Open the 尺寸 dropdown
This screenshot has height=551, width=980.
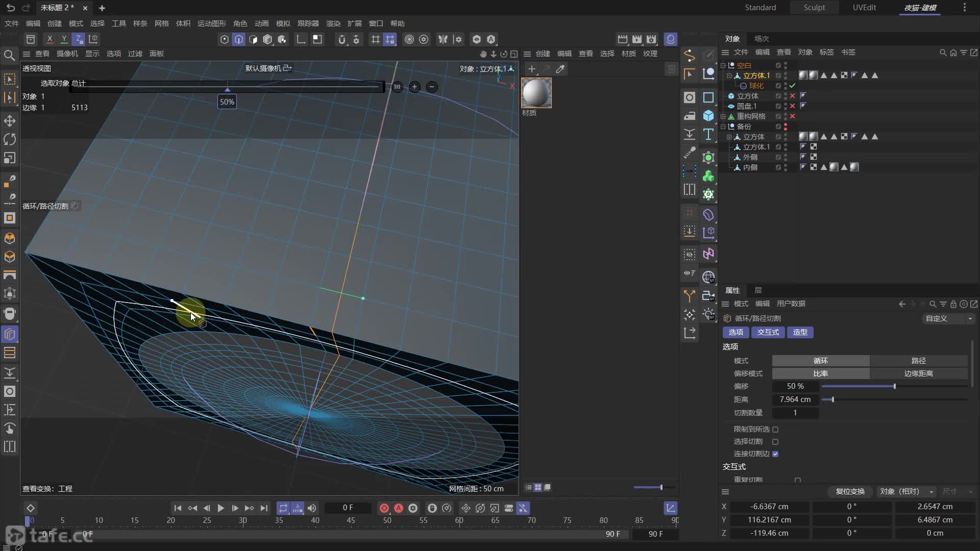click(x=957, y=491)
